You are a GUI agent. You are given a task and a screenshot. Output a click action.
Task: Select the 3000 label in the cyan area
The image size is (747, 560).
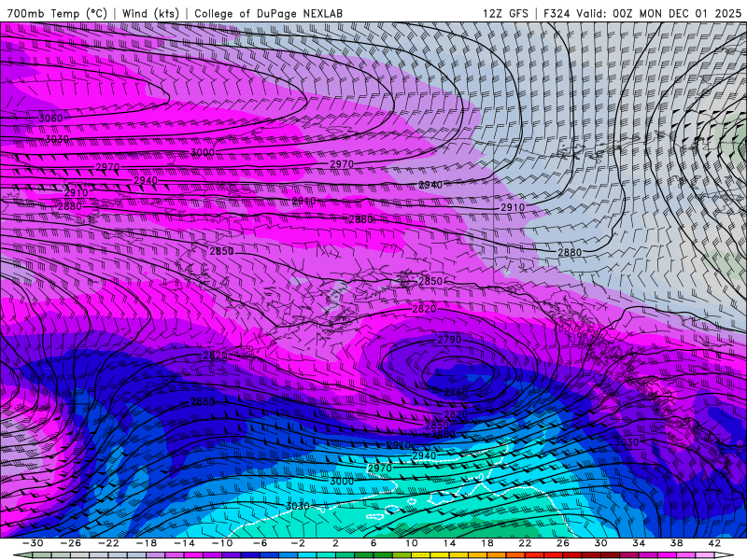pyautogui.click(x=342, y=481)
